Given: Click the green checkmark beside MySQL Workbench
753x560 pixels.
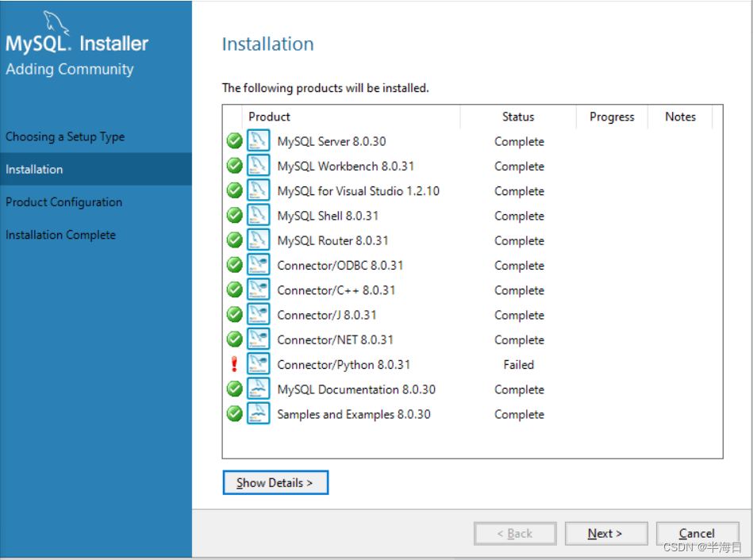Looking at the screenshot, I should coord(234,166).
